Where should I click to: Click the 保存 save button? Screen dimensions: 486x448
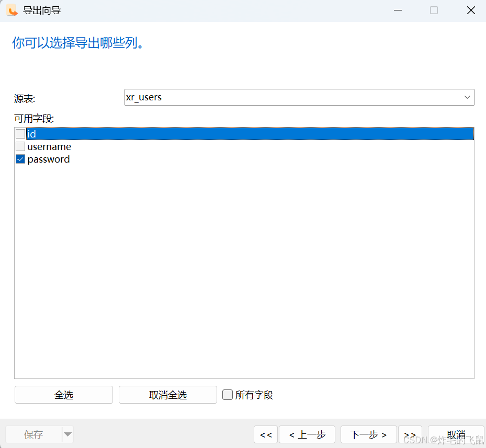(32, 434)
